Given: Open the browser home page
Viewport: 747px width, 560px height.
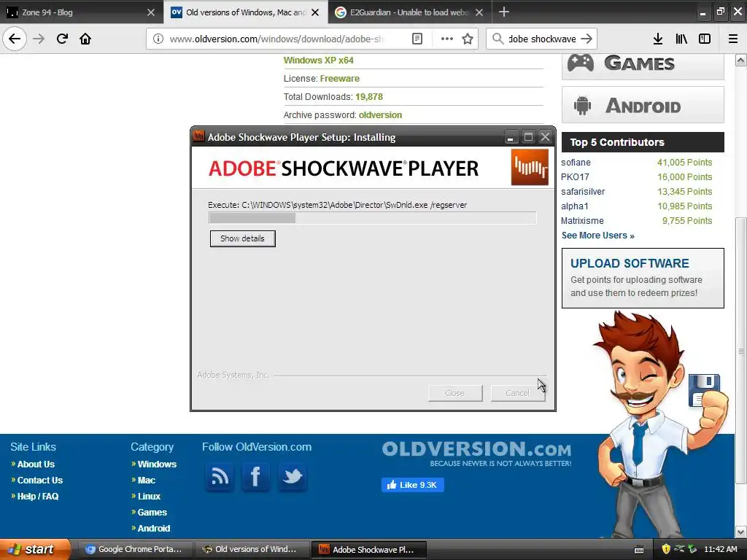Looking at the screenshot, I should coord(85,39).
